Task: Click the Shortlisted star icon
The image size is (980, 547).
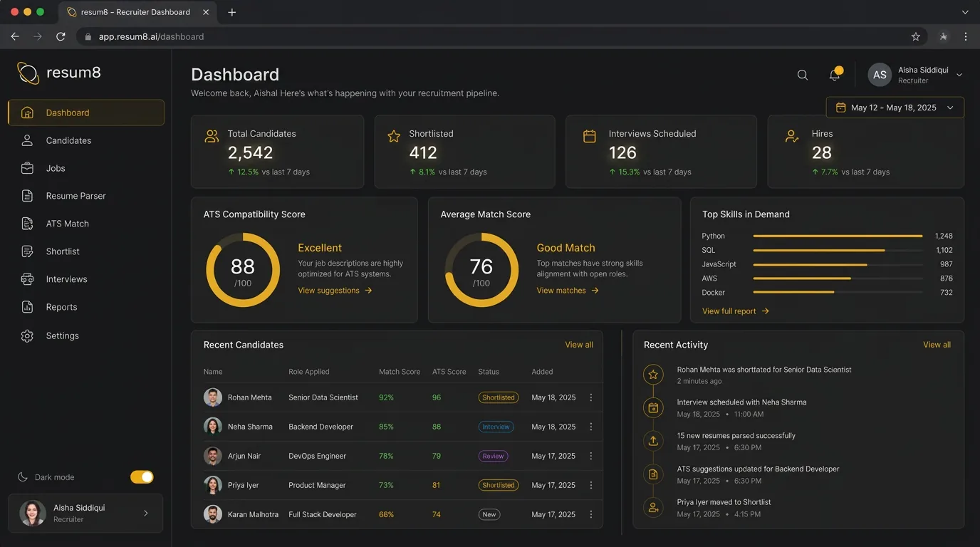Action: click(x=394, y=136)
